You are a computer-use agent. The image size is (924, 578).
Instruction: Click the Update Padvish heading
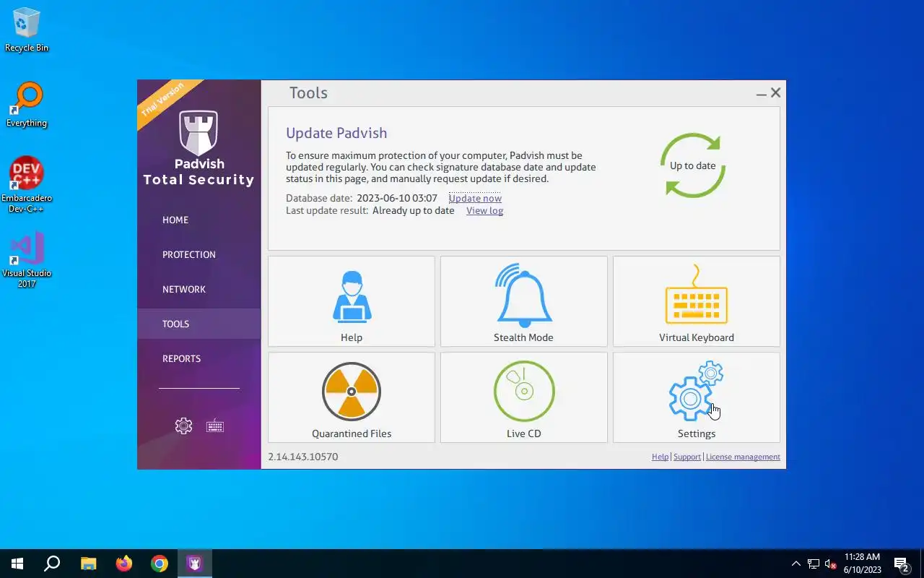coord(336,133)
